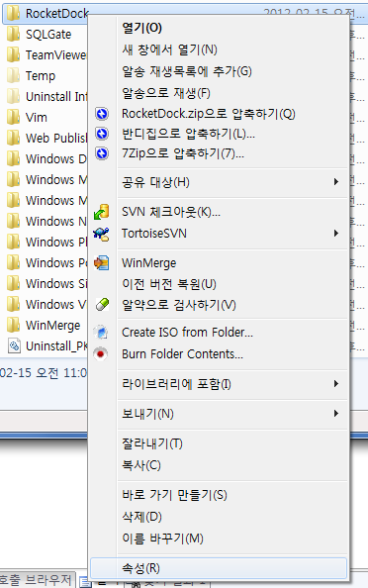This screenshot has width=368, height=588.
Task: Click the RocketDock folder icon
Action: point(13,13)
